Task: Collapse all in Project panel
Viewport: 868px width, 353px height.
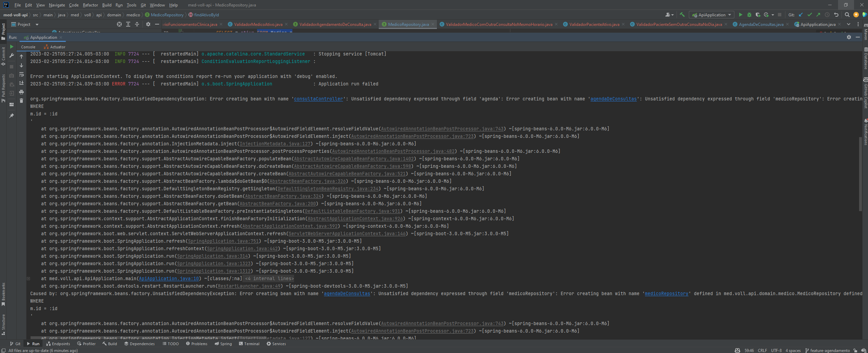Action: (x=137, y=24)
